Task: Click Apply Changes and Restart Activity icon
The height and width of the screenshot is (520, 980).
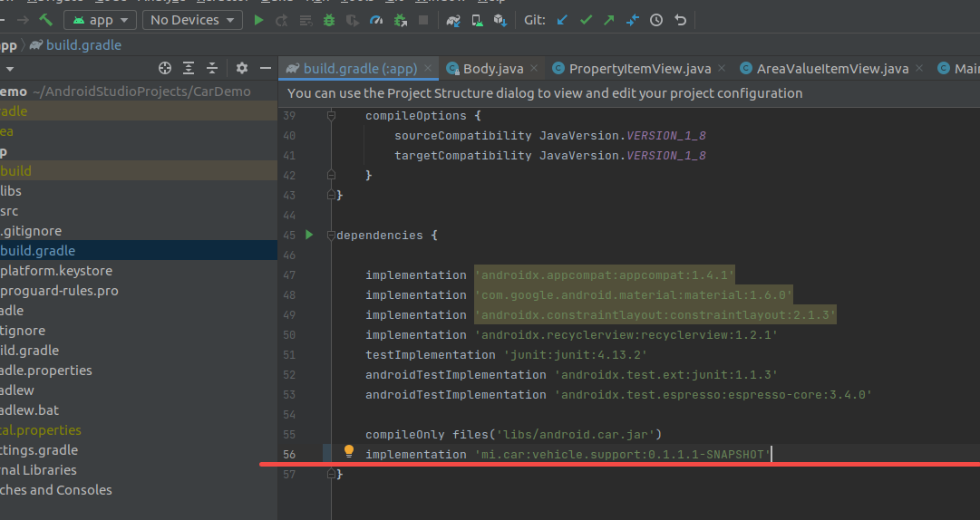Action: click(282, 20)
